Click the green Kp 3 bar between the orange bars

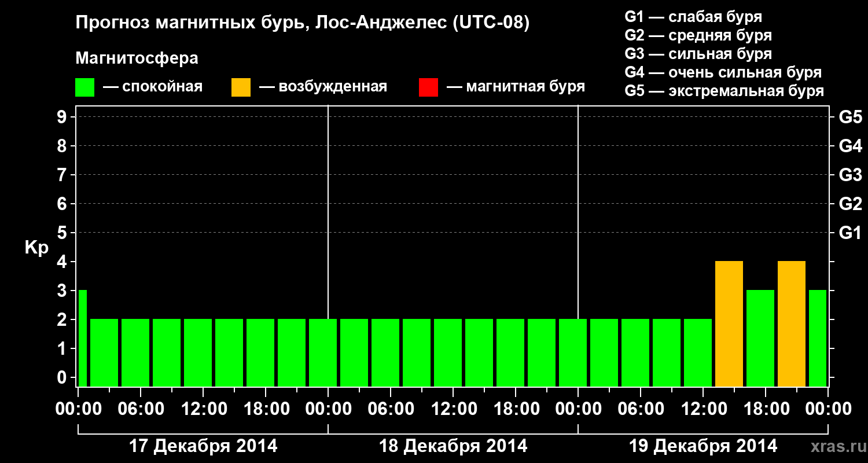(x=760, y=338)
